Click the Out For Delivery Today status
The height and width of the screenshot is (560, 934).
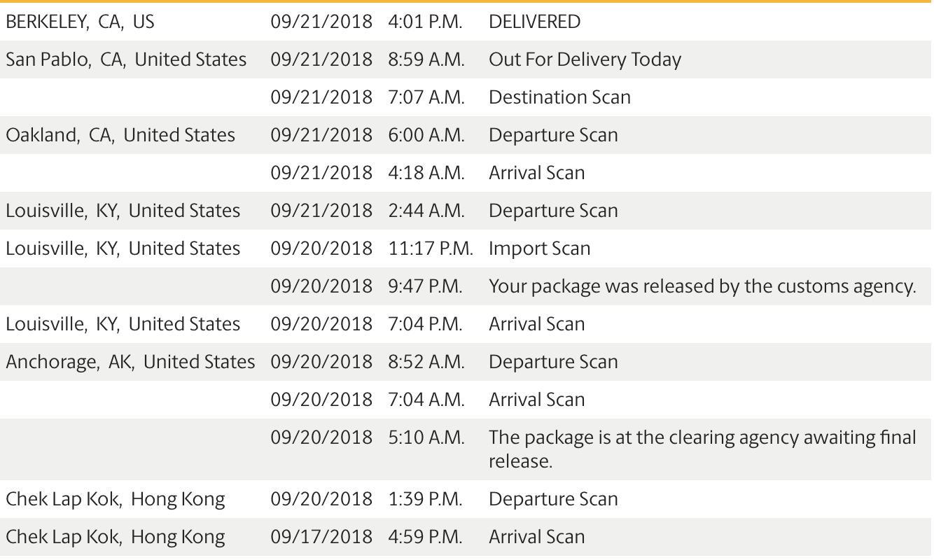click(585, 59)
